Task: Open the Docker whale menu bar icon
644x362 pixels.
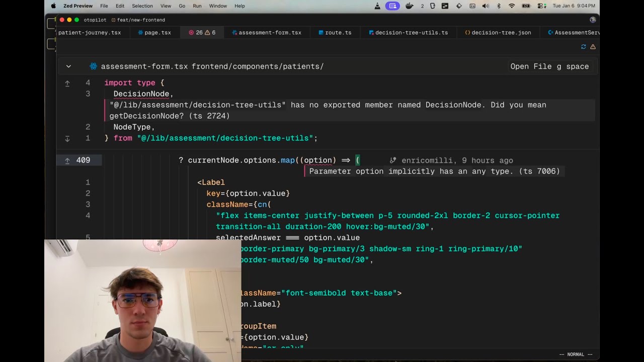Action: pos(410,6)
